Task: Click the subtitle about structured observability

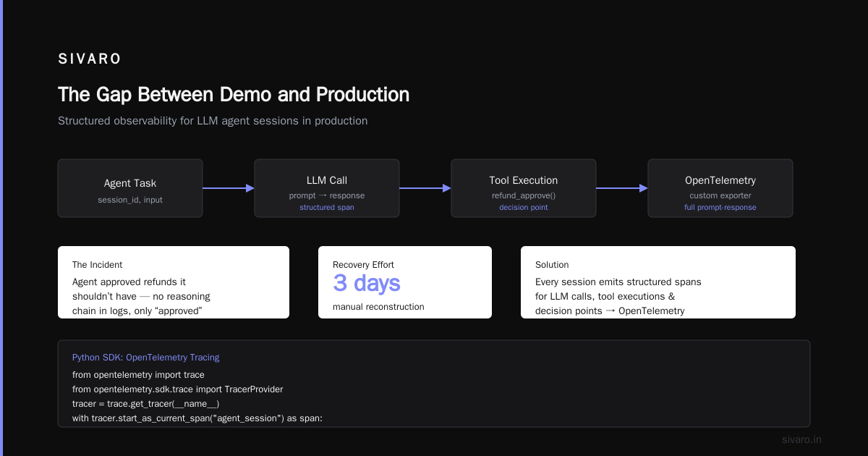Action: [x=213, y=121]
